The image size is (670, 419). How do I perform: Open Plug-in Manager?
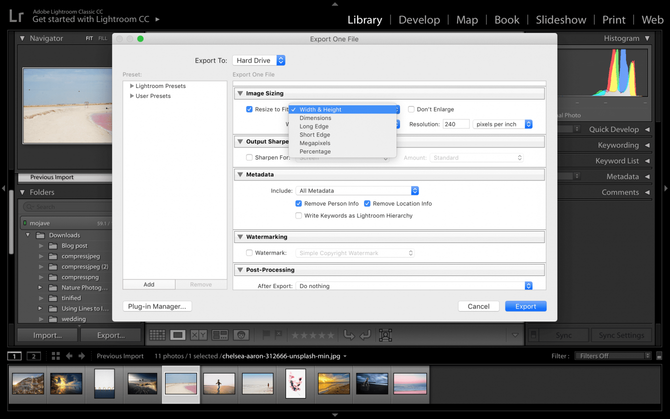[157, 306]
